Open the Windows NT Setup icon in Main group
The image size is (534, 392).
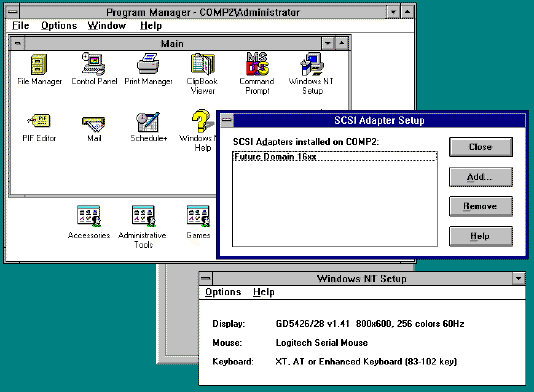312,64
